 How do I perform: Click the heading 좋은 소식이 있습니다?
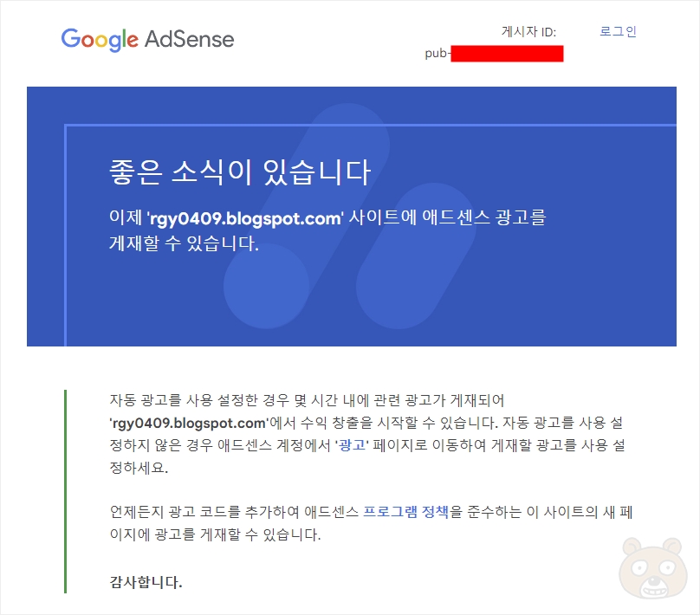(x=240, y=172)
